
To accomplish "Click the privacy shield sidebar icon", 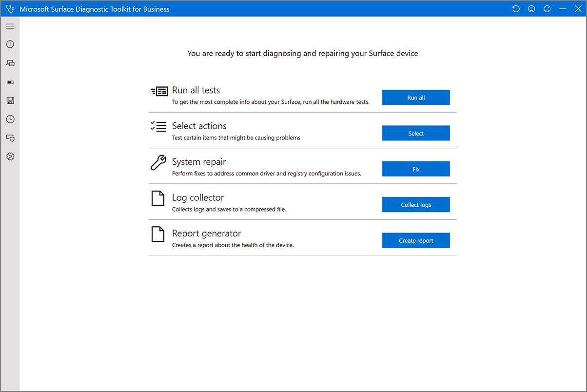I will [10, 138].
